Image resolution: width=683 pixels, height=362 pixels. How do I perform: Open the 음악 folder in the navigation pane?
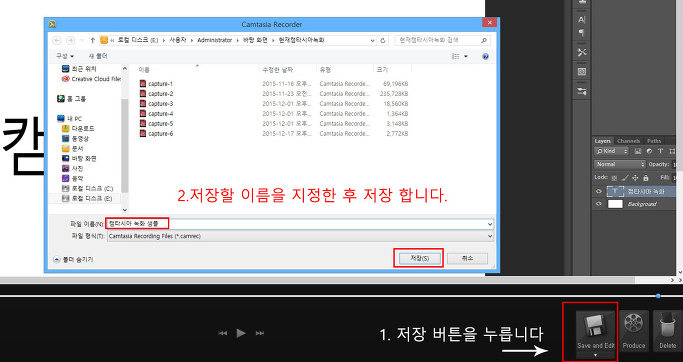[73, 178]
